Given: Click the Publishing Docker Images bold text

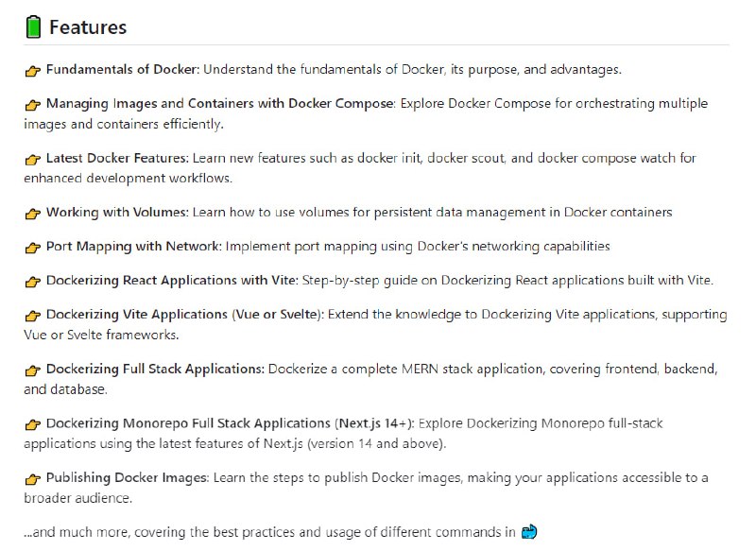Looking at the screenshot, I should [x=126, y=479].
